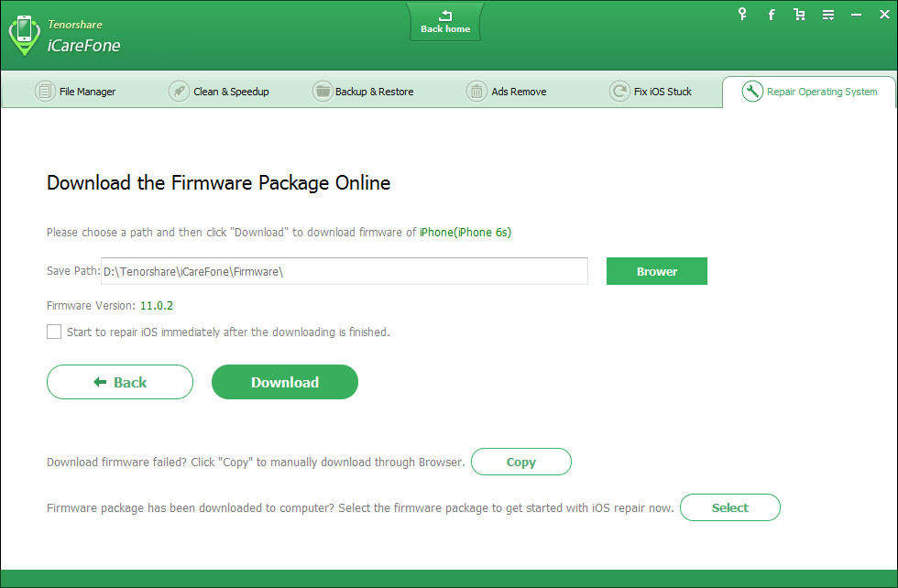The height and width of the screenshot is (588, 898).
Task: Switch to the File Manager tab
Action: (x=75, y=92)
